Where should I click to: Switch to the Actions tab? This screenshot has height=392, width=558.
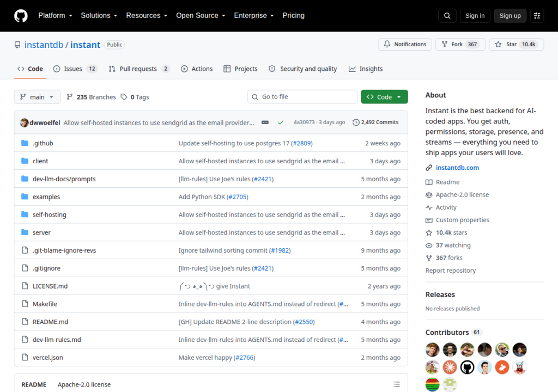[x=197, y=69]
